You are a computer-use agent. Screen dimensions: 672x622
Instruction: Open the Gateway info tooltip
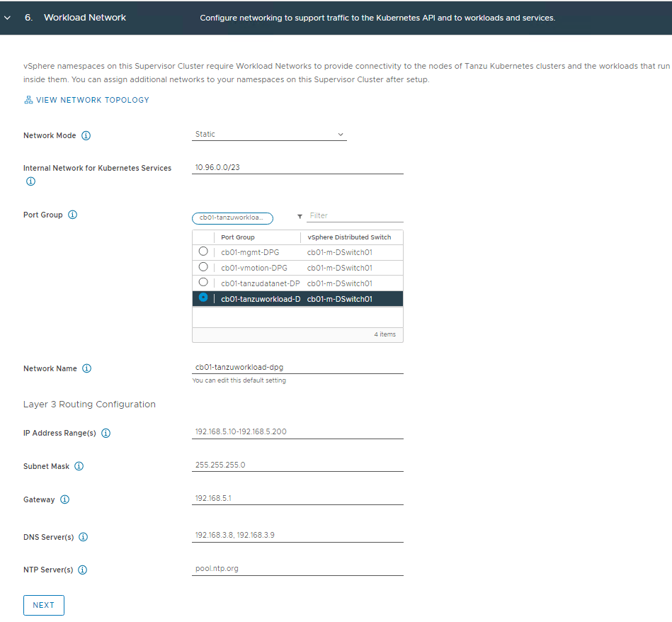pyautogui.click(x=64, y=499)
